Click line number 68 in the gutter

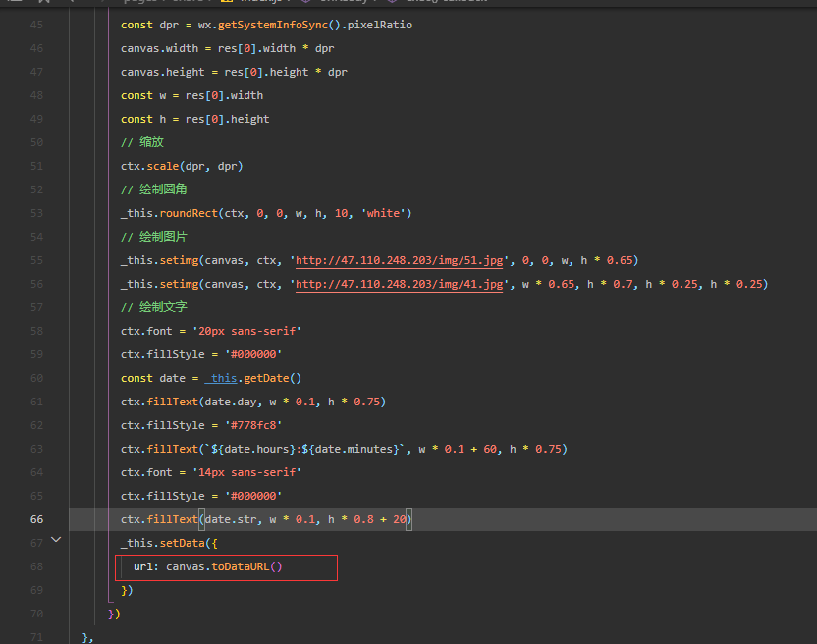36,566
